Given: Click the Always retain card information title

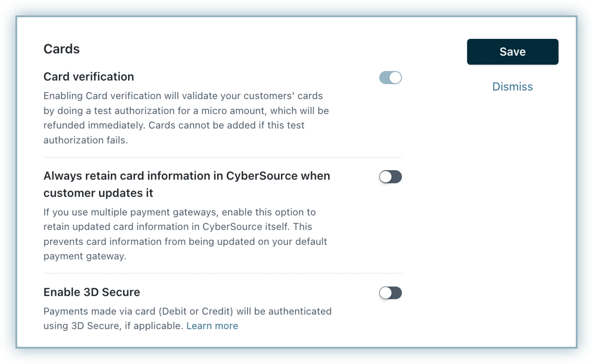Looking at the screenshot, I should coord(187,176).
